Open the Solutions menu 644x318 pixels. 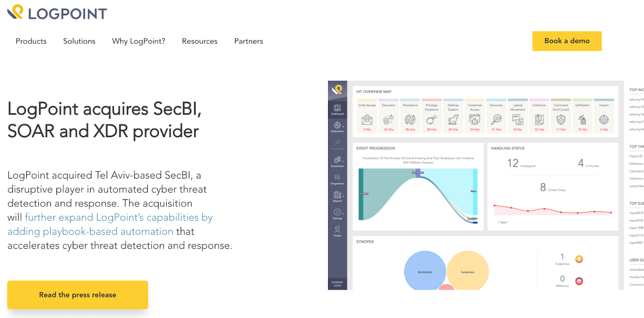pyautogui.click(x=79, y=41)
